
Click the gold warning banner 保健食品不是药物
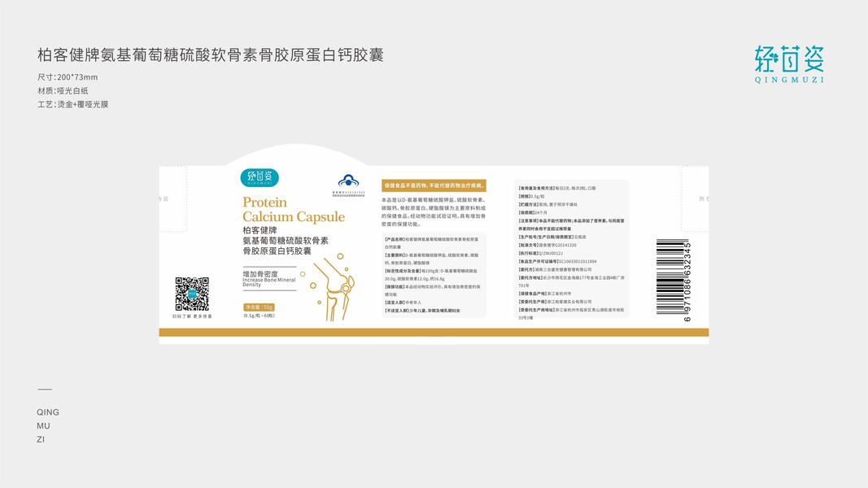[x=434, y=186]
